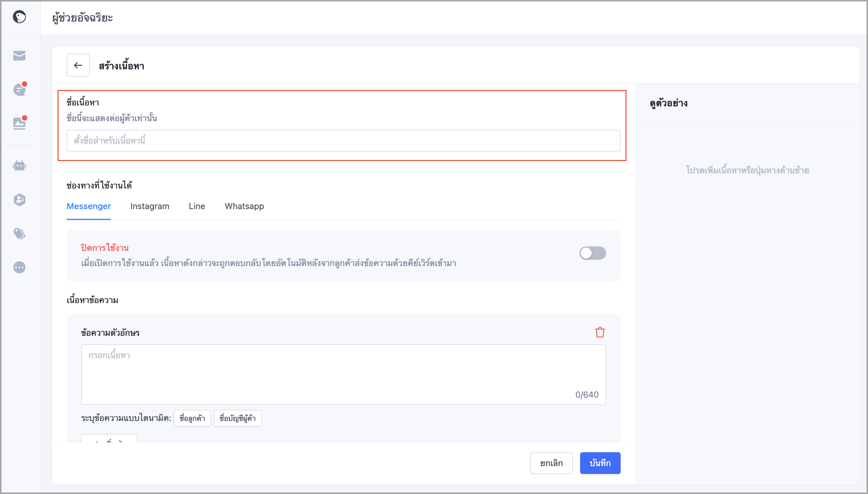Open the inbox mail icon

click(19, 56)
